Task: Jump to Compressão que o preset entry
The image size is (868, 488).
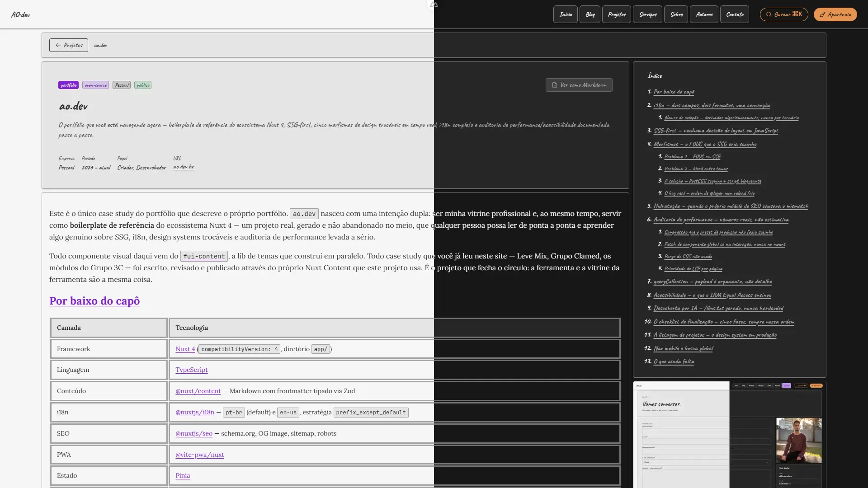Action: coord(719,232)
